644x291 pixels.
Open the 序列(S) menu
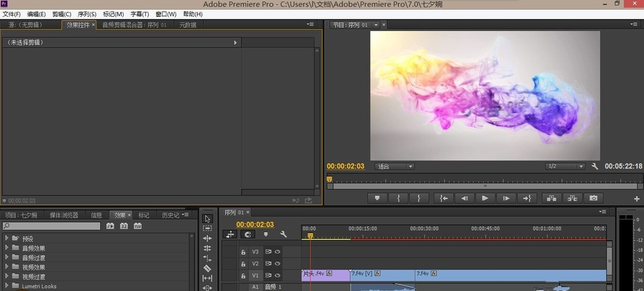coord(87,14)
